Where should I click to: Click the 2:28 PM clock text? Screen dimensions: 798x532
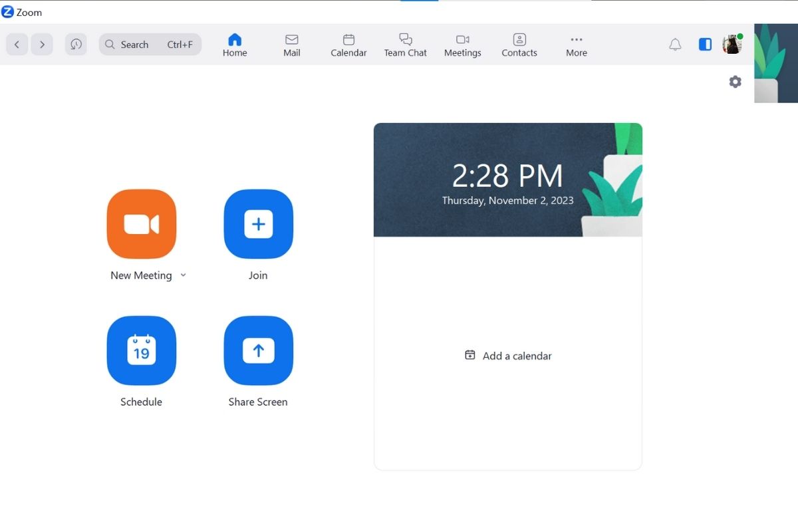(x=507, y=176)
